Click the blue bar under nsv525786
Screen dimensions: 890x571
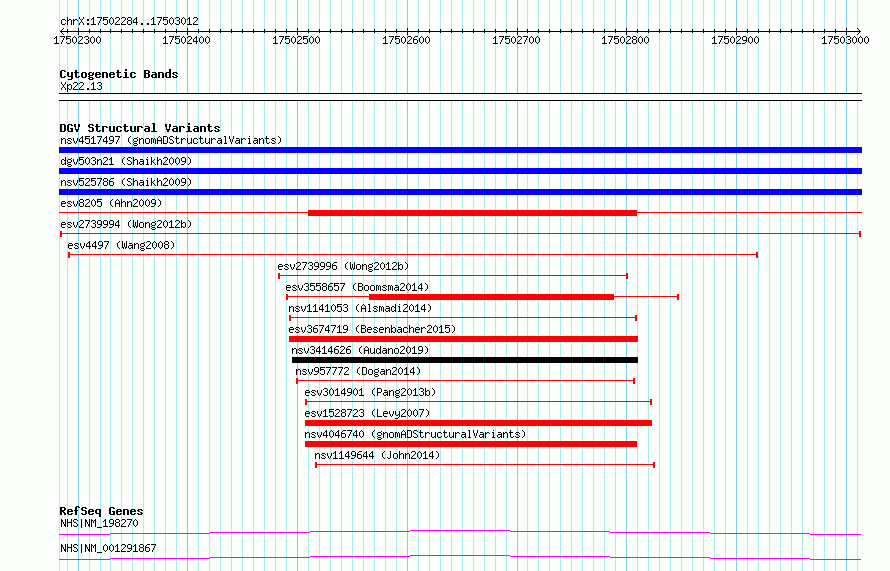pos(460,192)
